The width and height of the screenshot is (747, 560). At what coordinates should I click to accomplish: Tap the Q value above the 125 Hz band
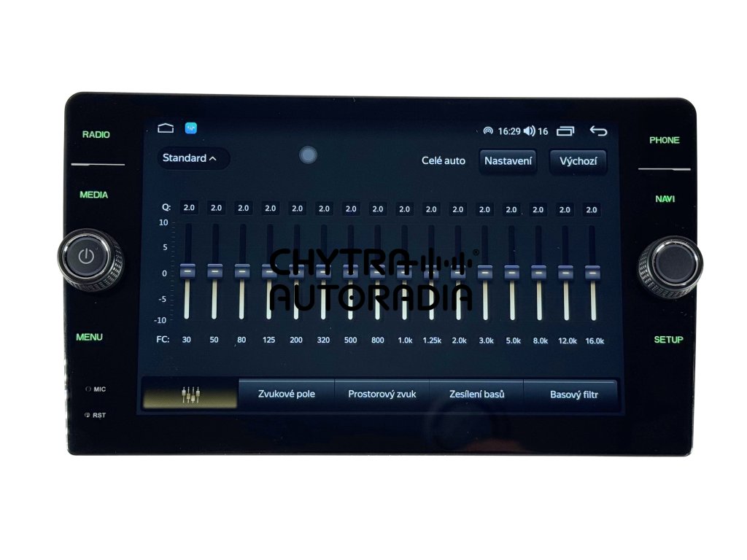(270, 208)
